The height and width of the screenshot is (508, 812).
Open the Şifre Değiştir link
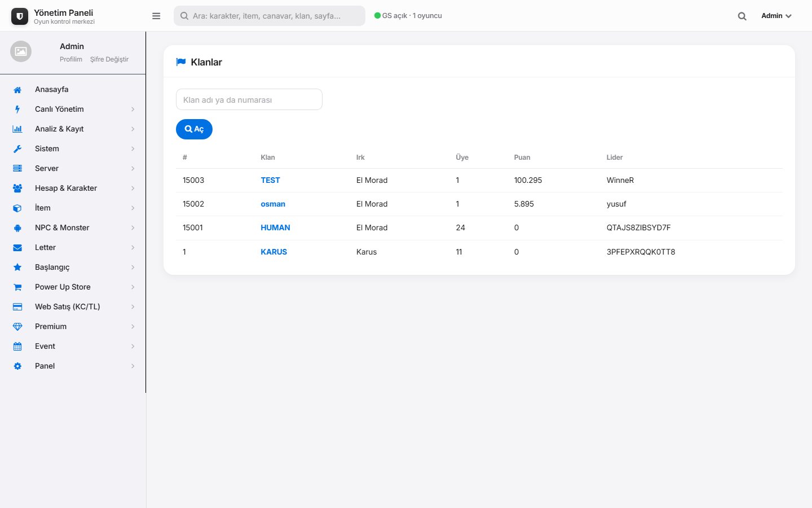[109, 59]
